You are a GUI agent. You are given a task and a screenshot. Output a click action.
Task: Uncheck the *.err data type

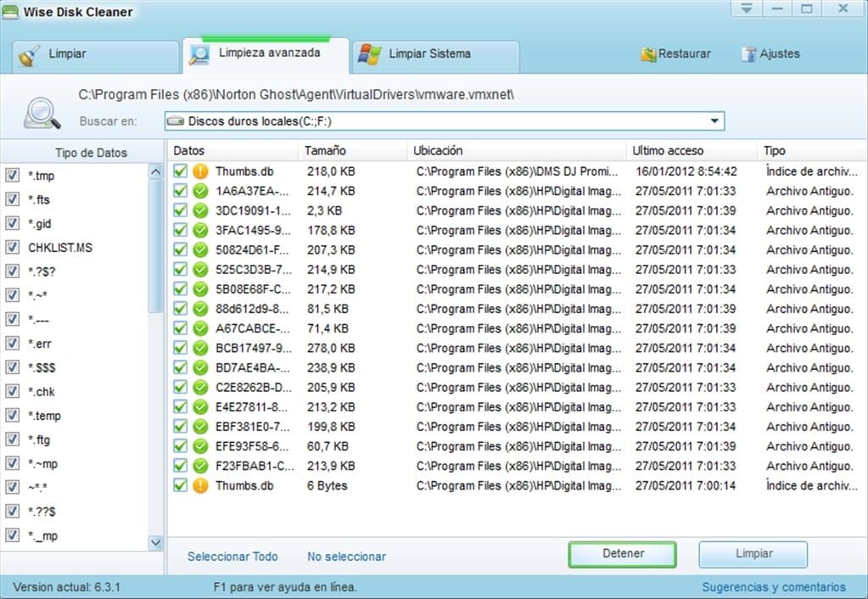pyautogui.click(x=12, y=344)
